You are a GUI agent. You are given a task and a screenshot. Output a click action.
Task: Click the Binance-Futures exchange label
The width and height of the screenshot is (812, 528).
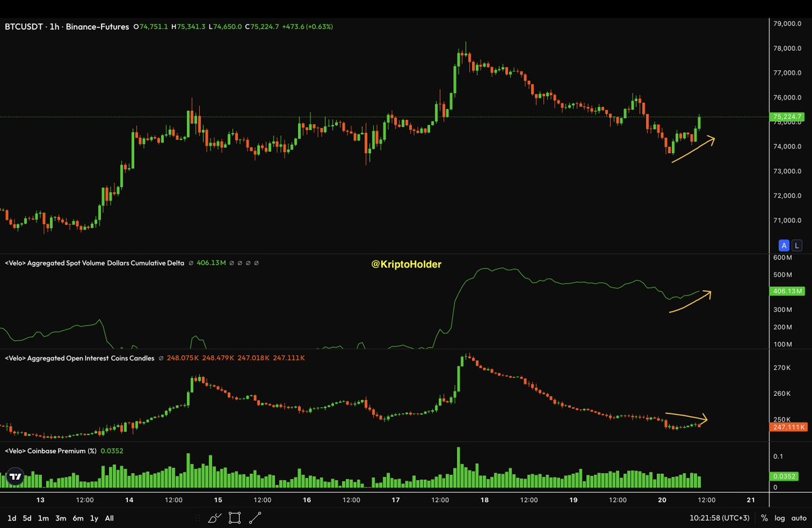tap(98, 26)
